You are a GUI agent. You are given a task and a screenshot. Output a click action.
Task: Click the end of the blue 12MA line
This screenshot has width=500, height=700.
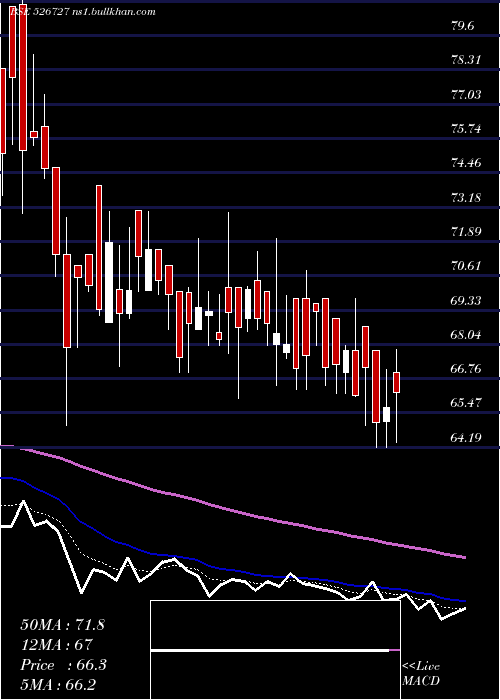point(465,601)
